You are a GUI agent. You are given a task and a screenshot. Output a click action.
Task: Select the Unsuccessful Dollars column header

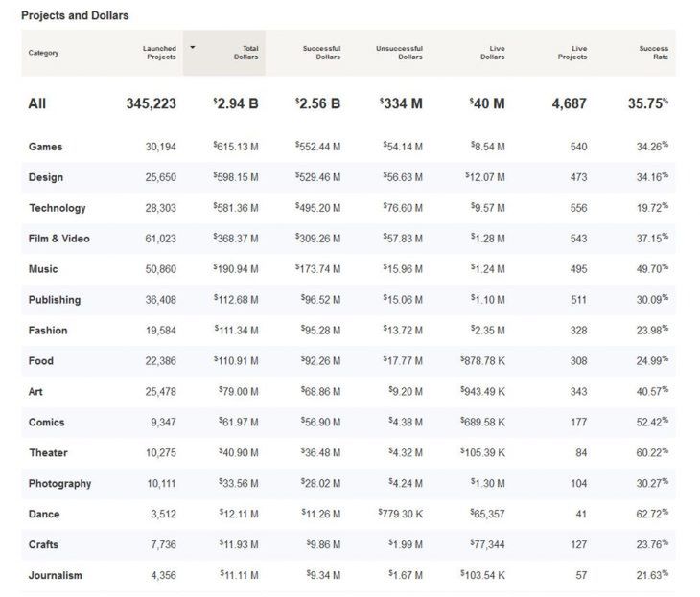coord(399,53)
